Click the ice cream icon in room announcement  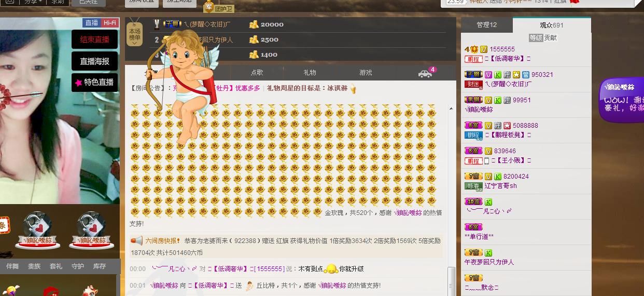(x=353, y=89)
